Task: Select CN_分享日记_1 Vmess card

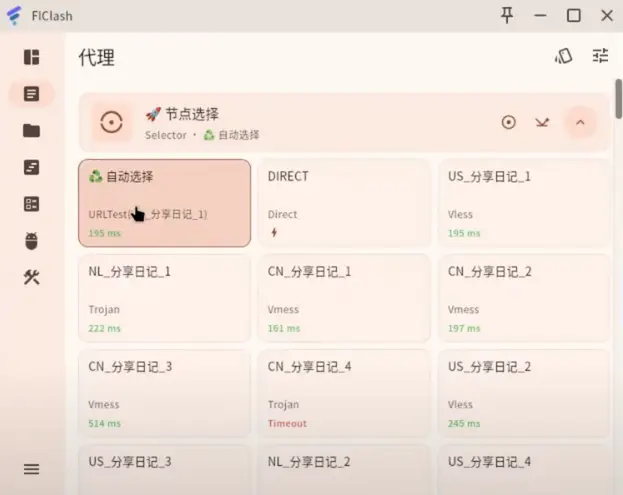Action: point(344,298)
